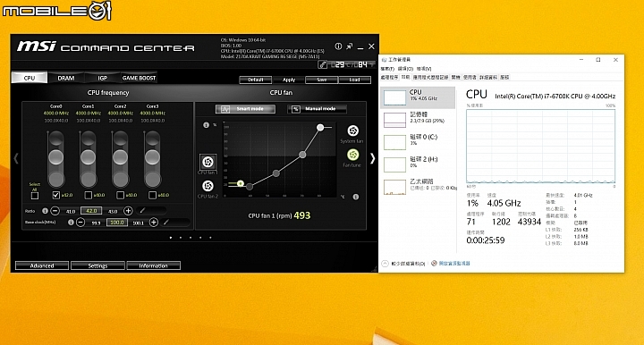Click the info icon beside Ratio
The image size is (644, 345).
[46, 211]
